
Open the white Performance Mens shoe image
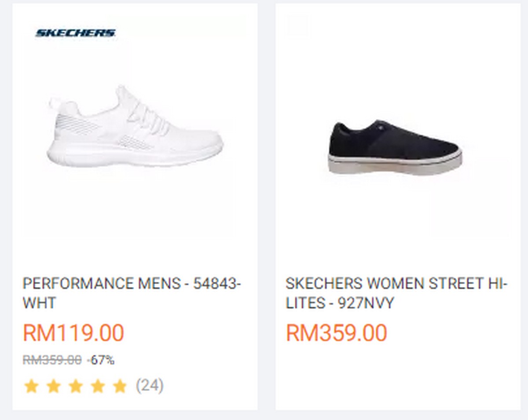pyautogui.click(x=135, y=127)
